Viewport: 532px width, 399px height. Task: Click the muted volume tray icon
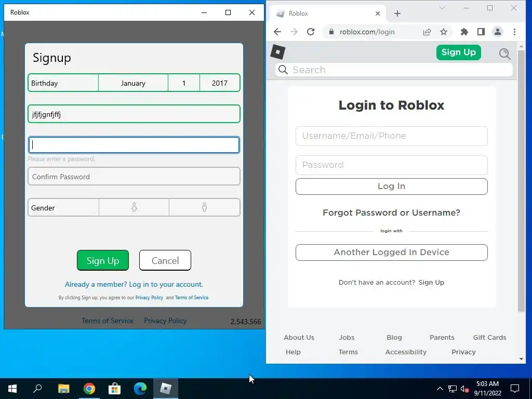[465, 389]
